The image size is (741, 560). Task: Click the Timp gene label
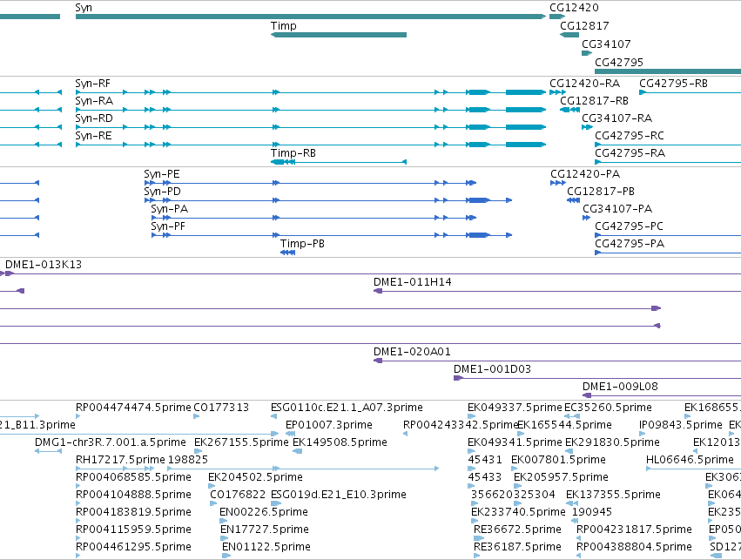tap(284, 26)
